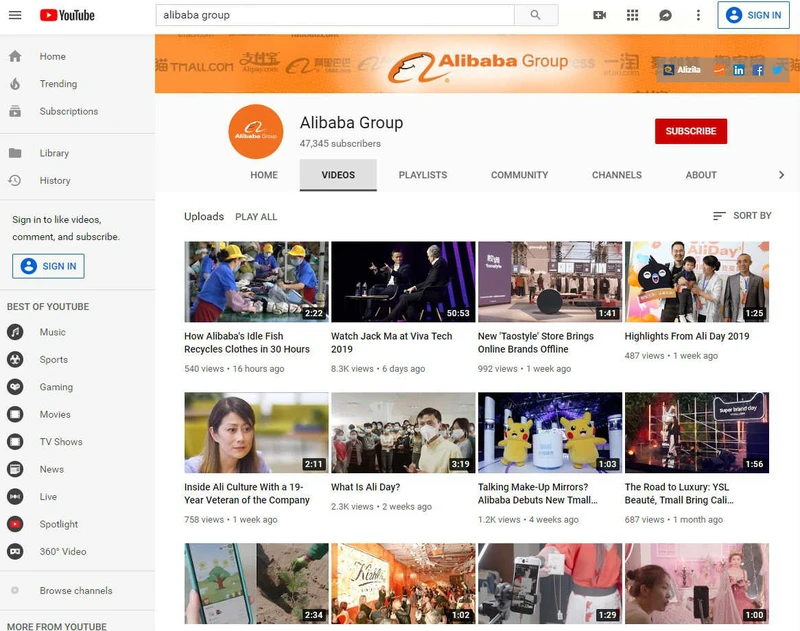The image size is (800, 631).
Task: Open the 19-year veteran video thumbnail
Action: pyautogui.click(x=256, y=433)
